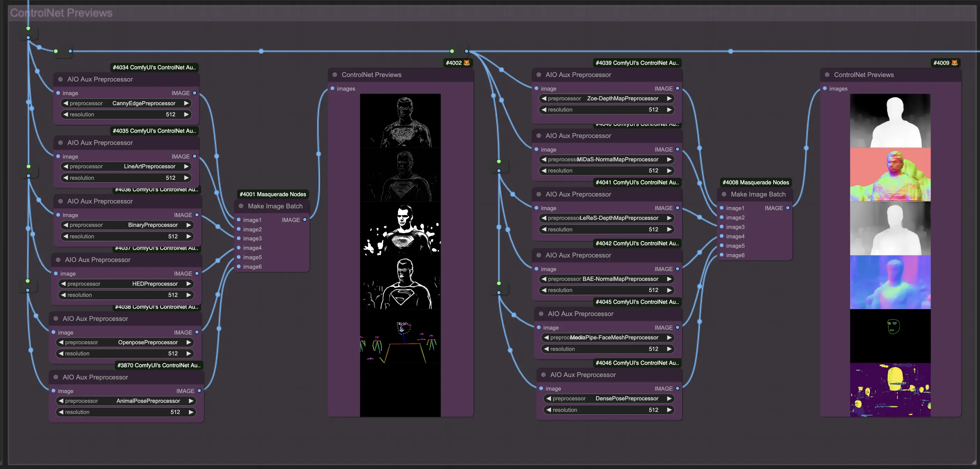Click next arrow on LeReS-DepthMapPreprocessor selector
This screenshot has height=469, width=980.
pos(669,218)
